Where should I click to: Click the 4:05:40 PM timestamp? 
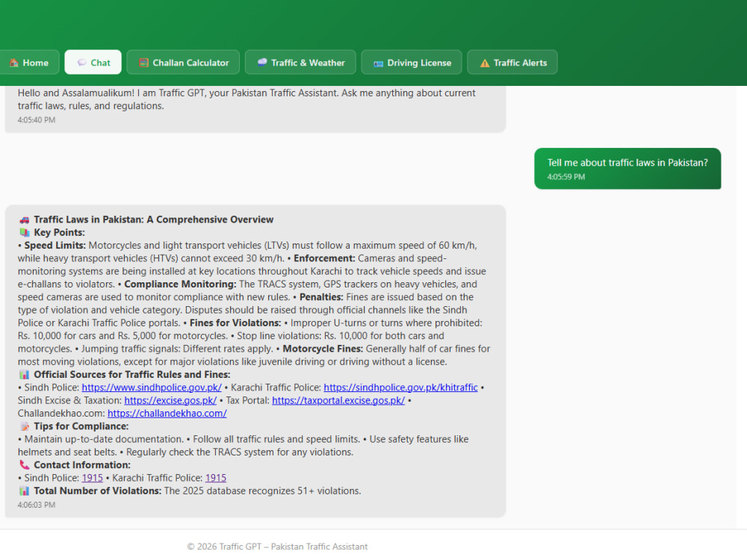coord(37,120)
